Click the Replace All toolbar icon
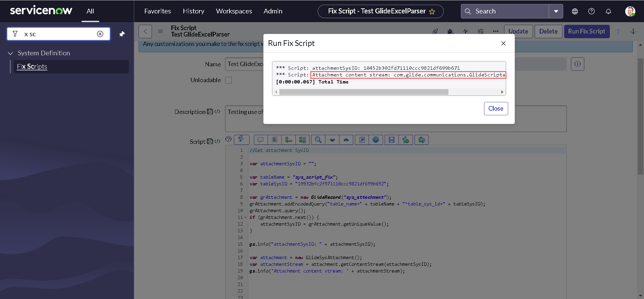The width and height of the screenshot is (644, 299). [x=303, y=140]
